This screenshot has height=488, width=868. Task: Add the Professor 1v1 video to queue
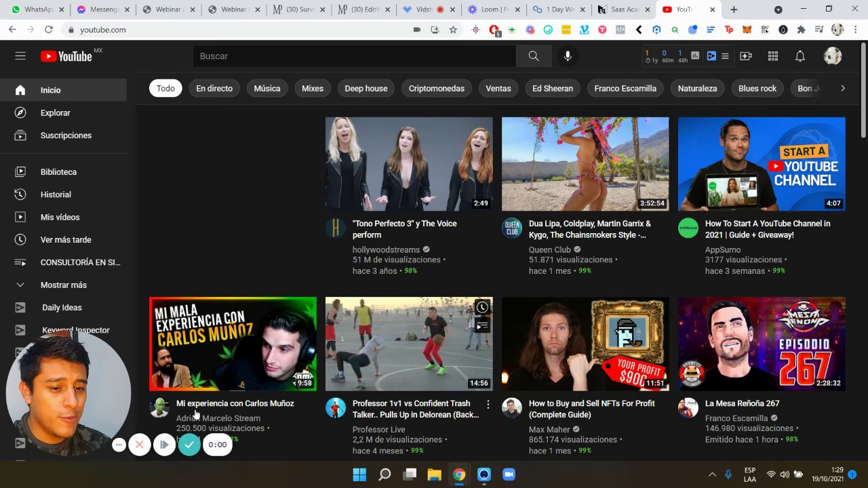482,326
